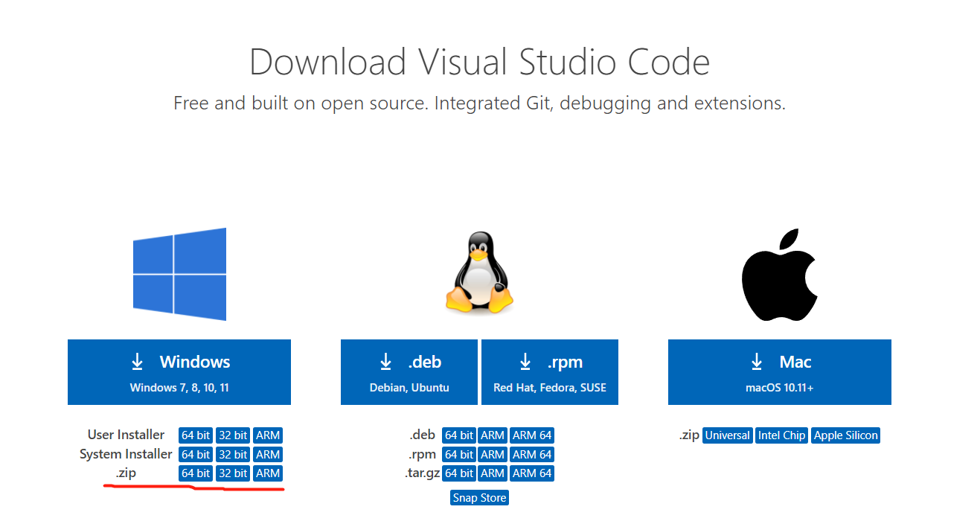980x524 pixels.
Task: Click the Mac '.zip' row label
Action: click(x=689, y=435)
